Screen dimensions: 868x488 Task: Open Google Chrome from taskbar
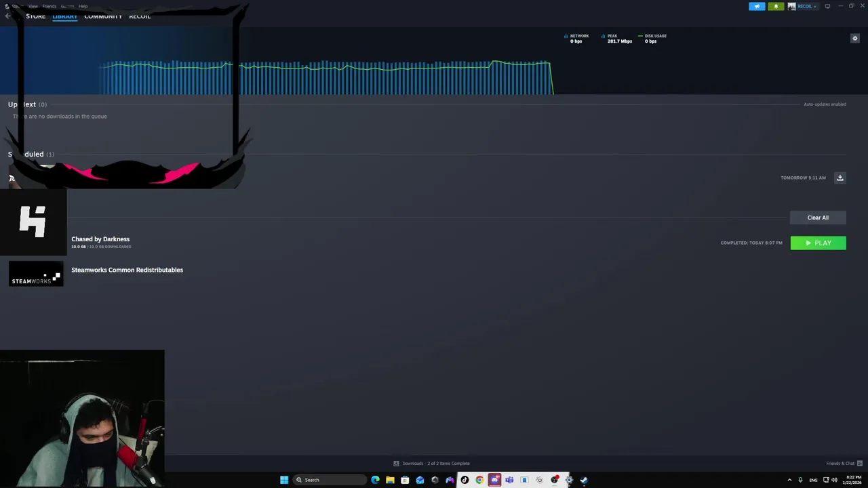coord(479,480)
